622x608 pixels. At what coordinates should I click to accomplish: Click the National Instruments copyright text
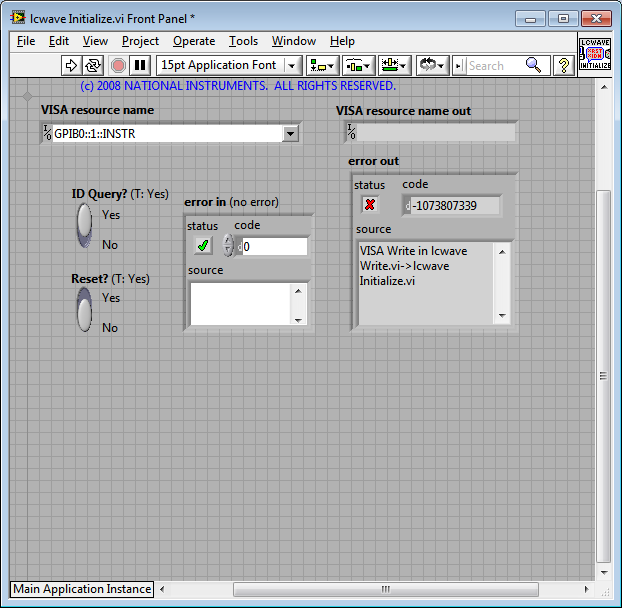point(238,86)
